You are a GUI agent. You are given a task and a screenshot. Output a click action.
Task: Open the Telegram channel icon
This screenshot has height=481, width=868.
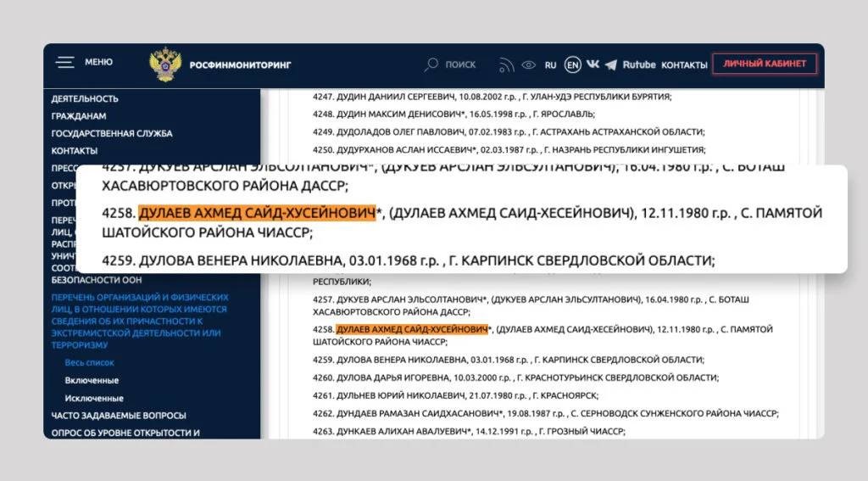(611, 64)
